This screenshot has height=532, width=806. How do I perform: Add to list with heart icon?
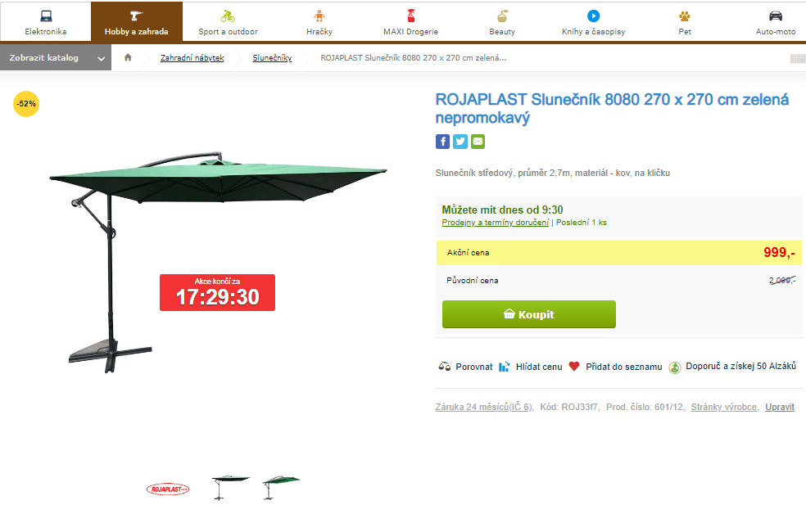574,367
